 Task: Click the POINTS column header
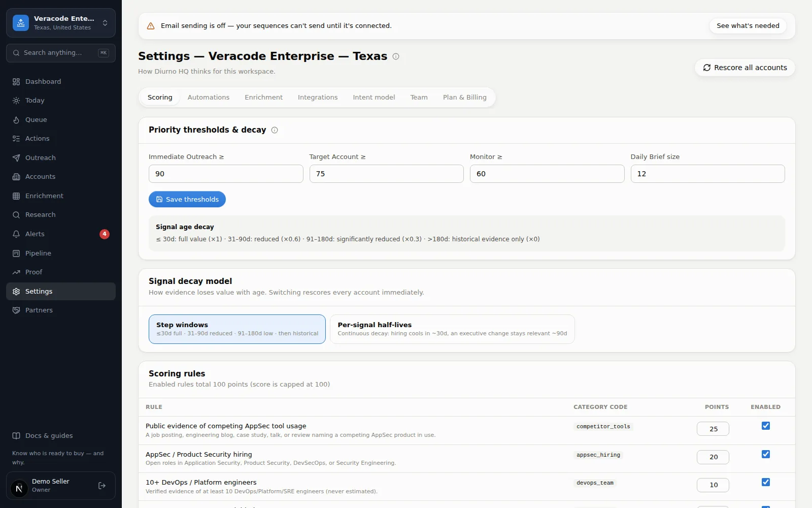717,407
